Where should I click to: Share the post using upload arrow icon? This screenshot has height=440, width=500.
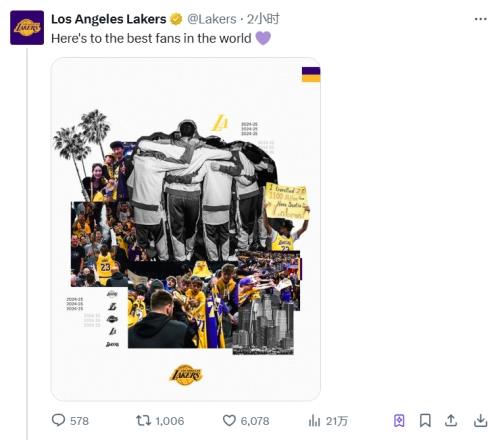tap(451, 420)
